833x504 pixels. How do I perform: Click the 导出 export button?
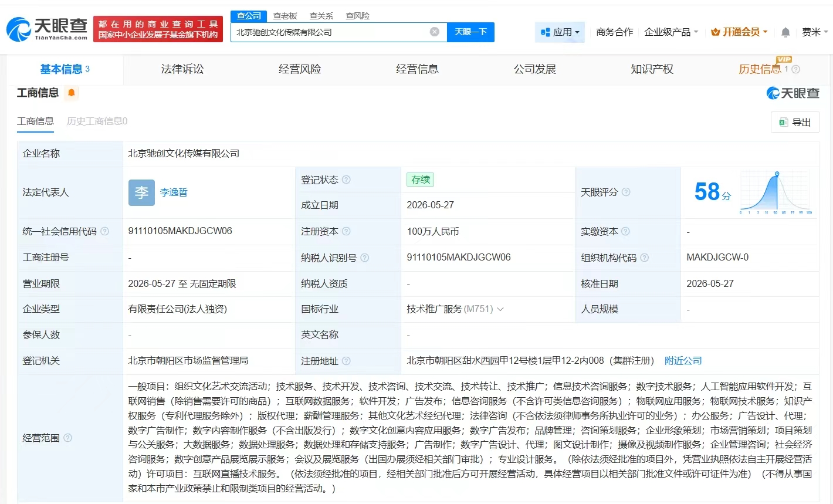[x=795, y=122]
